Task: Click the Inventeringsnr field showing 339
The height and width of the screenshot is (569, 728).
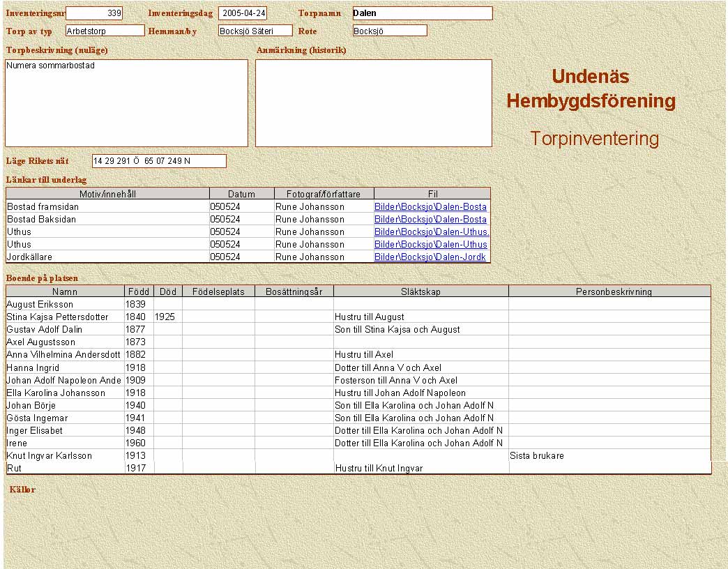Action: [94, 13]
